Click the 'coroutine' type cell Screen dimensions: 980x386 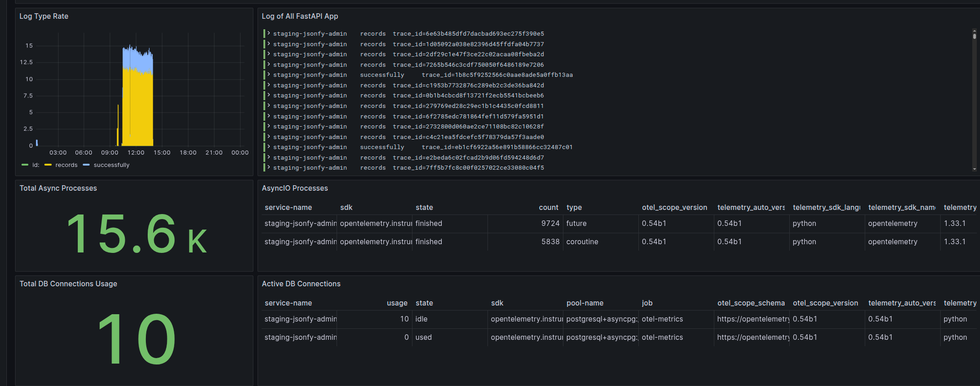pos(582,242)
